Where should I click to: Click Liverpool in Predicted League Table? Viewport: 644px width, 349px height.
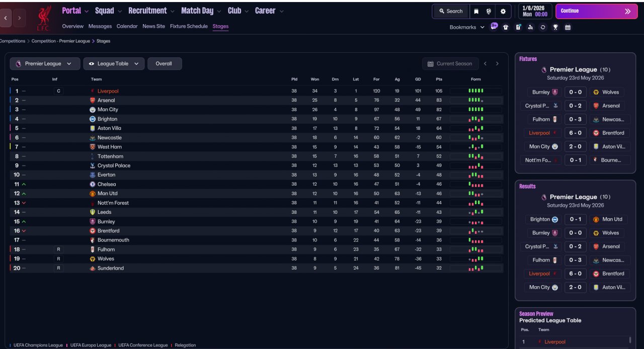point(555,342)
